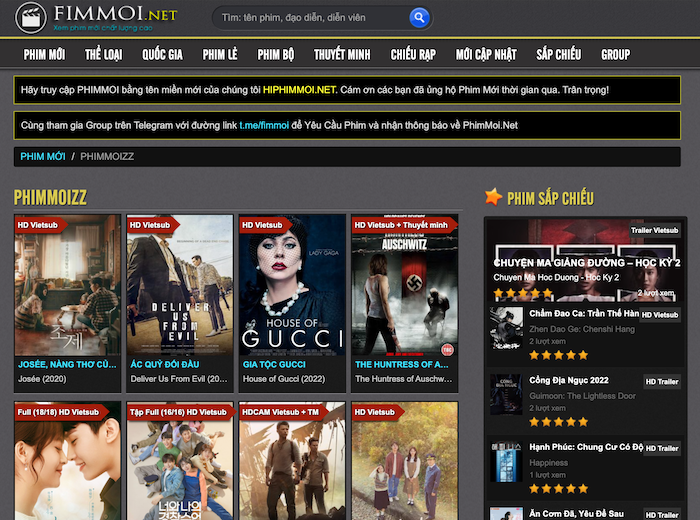
Task: Click the clapperboard logo icon
Action: pos(31,18)
